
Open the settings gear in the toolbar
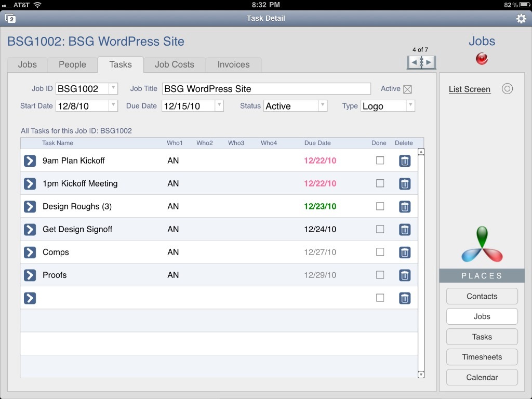pos(521,18)
